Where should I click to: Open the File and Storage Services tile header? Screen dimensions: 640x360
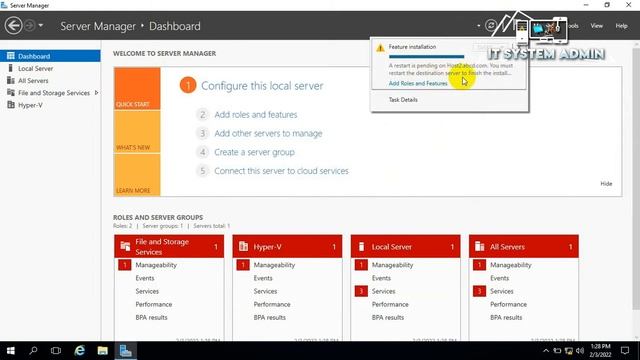click(x=169, y=247)
